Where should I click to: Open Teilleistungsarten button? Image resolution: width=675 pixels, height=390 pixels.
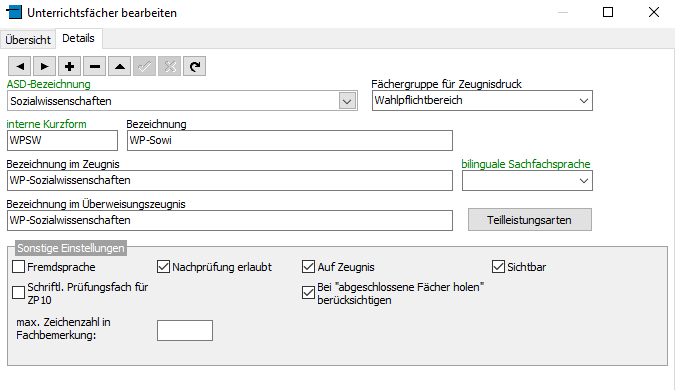pyautogui.click(x=529, y=220)
